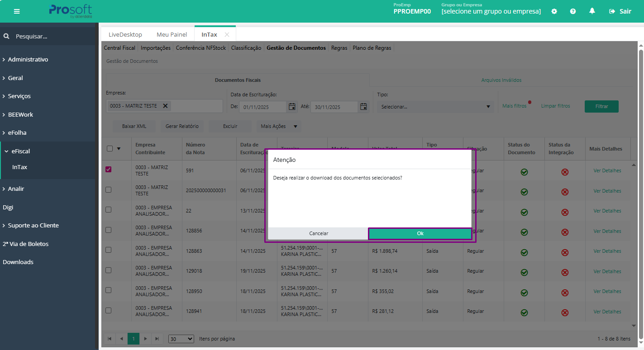Toggle the select-all checkbox in table header

(x=110, y=148)
